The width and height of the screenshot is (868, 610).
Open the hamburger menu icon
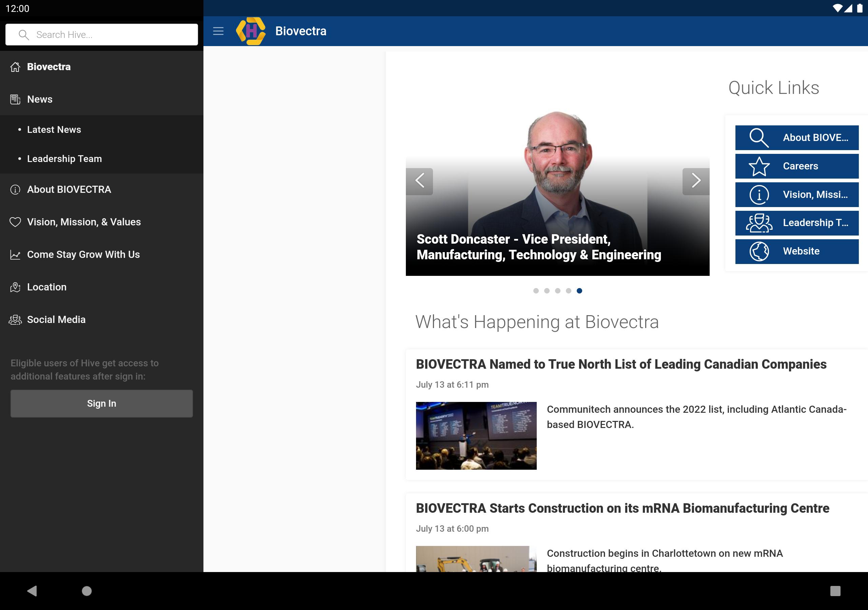pyautogui.click(x=218, y=31)
